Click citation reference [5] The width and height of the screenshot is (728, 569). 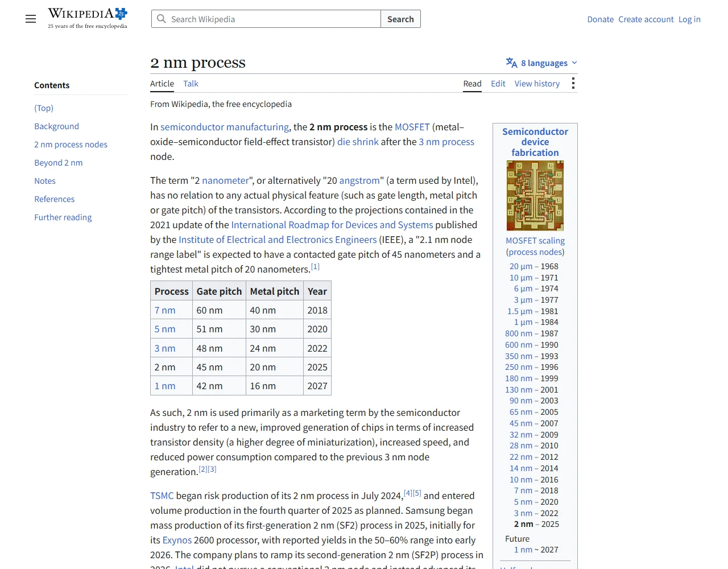tap(417, 493)
